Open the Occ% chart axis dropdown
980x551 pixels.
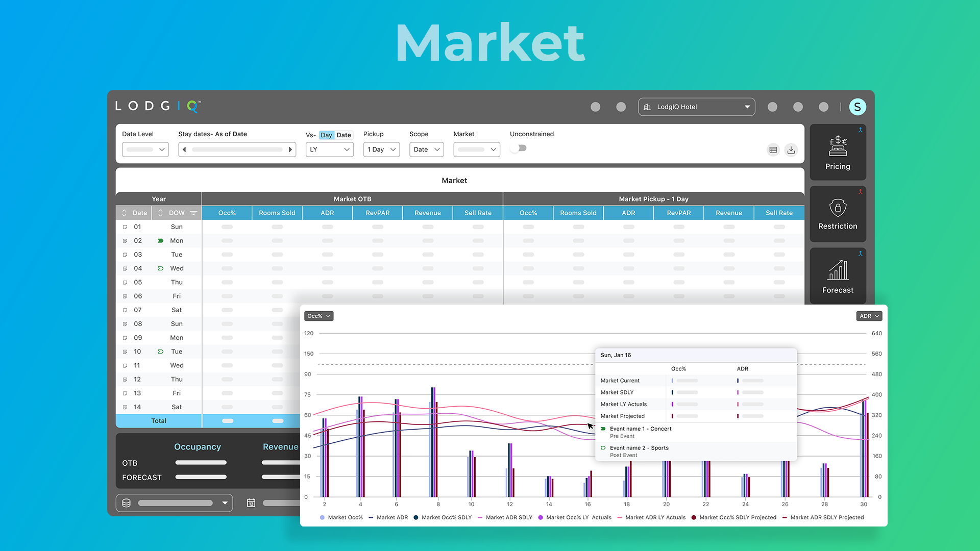[x=319, y=316]
